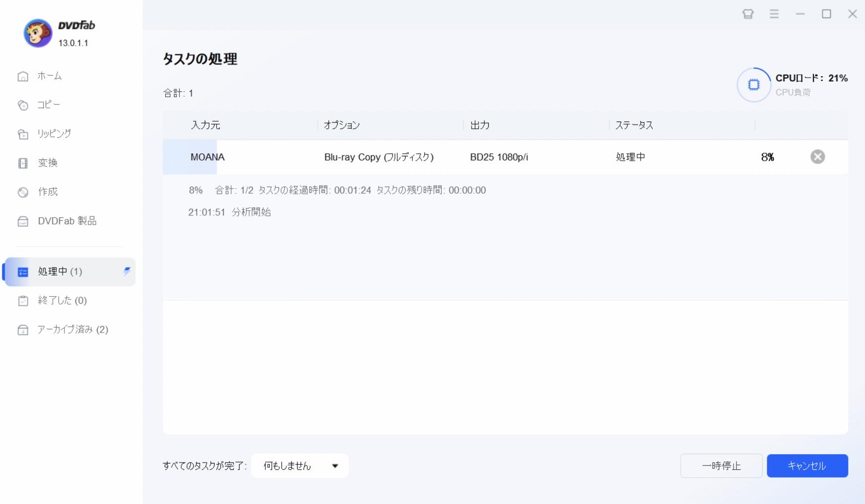Click the CPU負荷 label
The image size is (865, 504).
[x=793, y=92]
